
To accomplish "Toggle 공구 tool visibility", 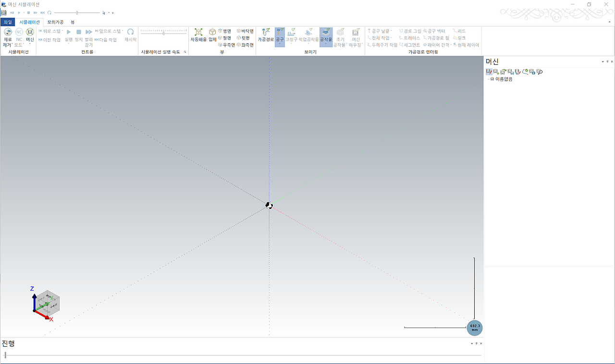I will coord(280,37).
